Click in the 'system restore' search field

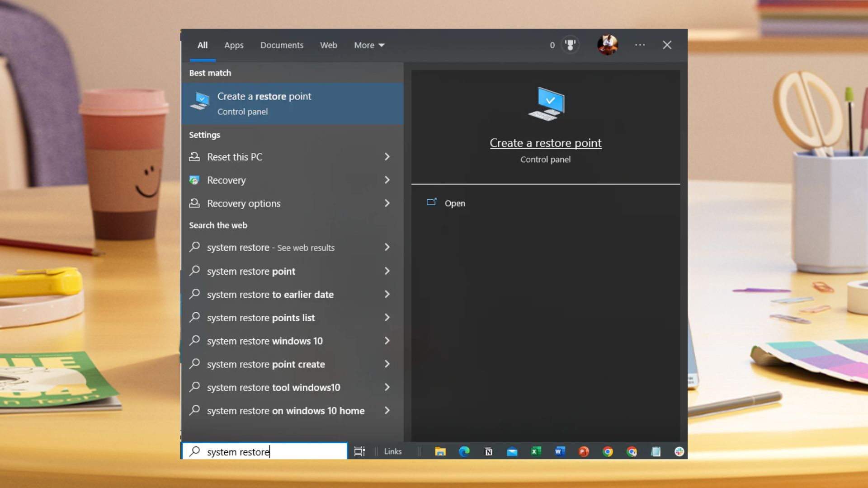[x=264, y=451]
